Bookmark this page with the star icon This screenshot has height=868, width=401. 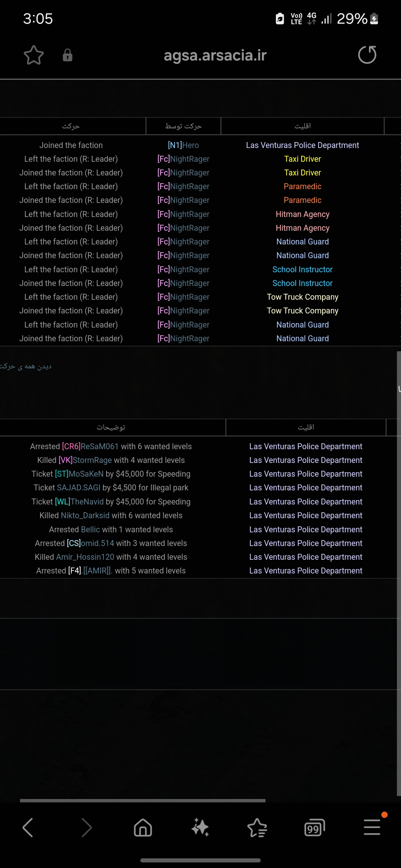(34, 55)
